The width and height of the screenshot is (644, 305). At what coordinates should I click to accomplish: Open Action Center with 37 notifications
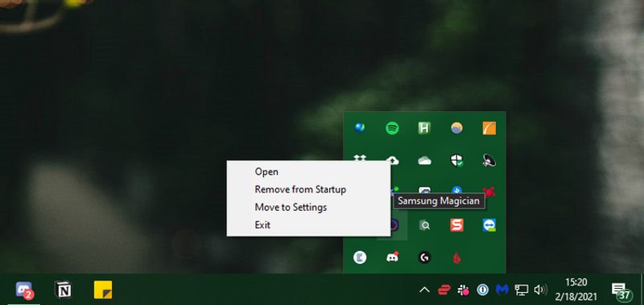pyautogui.click(x=621, y=291)
